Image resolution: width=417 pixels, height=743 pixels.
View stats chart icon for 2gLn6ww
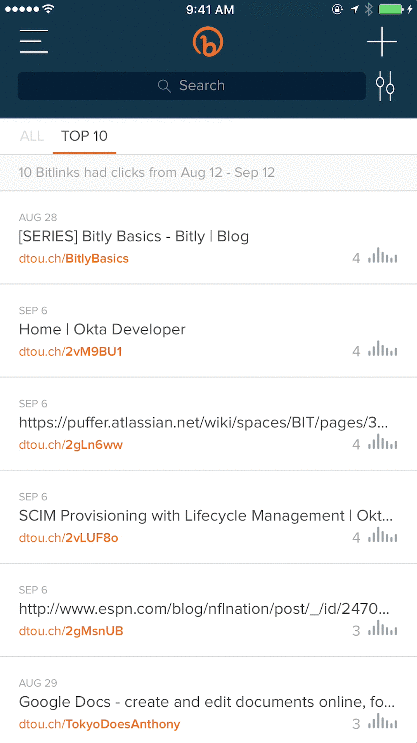tap(383, 442)
